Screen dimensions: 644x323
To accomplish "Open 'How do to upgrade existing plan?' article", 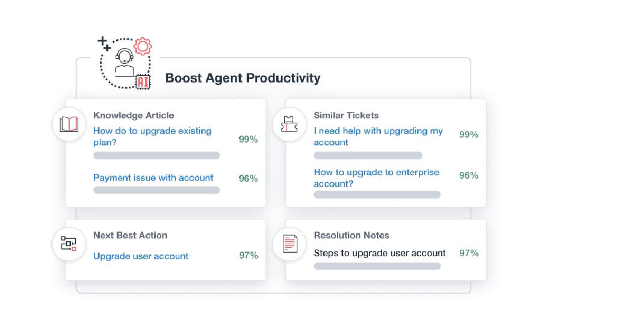I will pyautogui.click(x=152, y=137).
